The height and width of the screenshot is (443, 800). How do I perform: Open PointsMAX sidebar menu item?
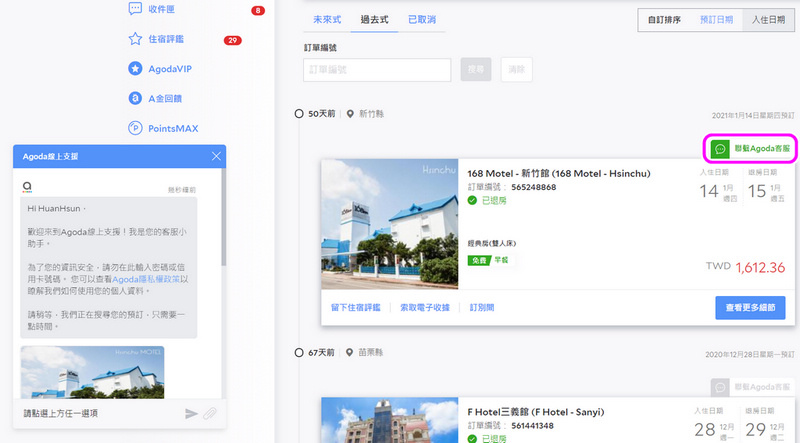pos(173,129)
